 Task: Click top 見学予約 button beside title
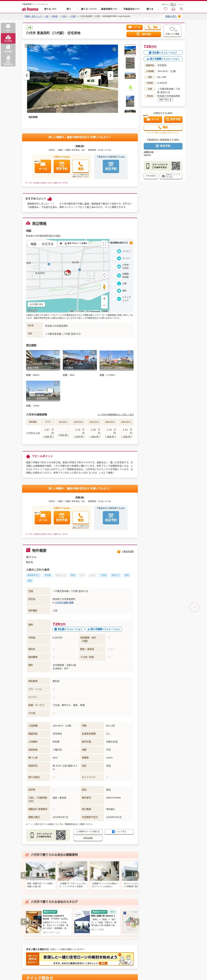tap(144, 34)
